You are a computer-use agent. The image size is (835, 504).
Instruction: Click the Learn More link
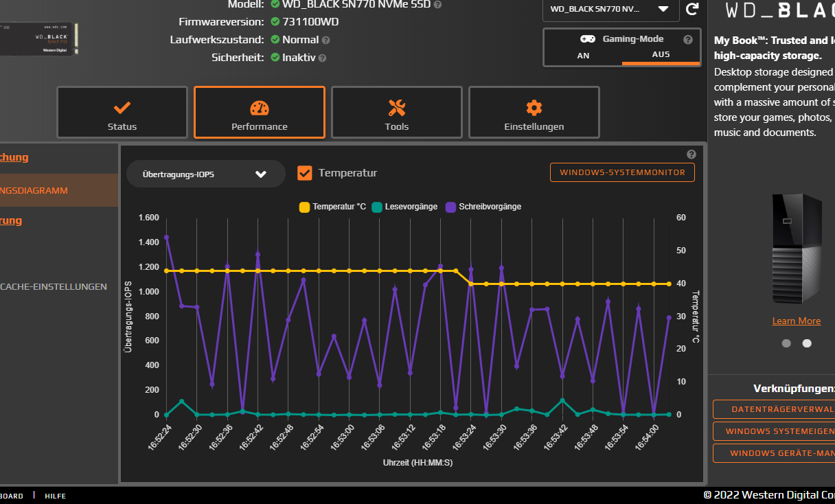click(797, 321)
